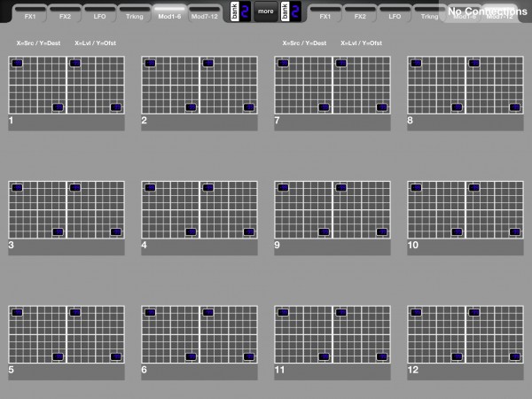Select upper blue value box in mod 11 right grid
The width and height of the screenshot is (532, 399).
341,312
